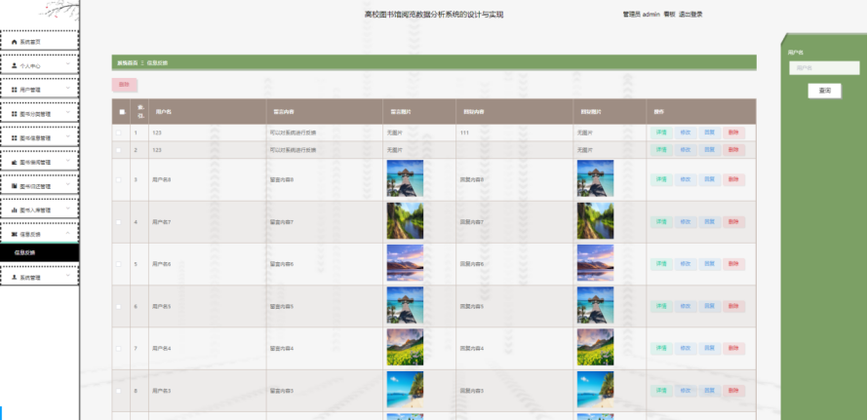
Task: Open message image thumbnail for 用户名4
Action: click(x=405, y=347)
